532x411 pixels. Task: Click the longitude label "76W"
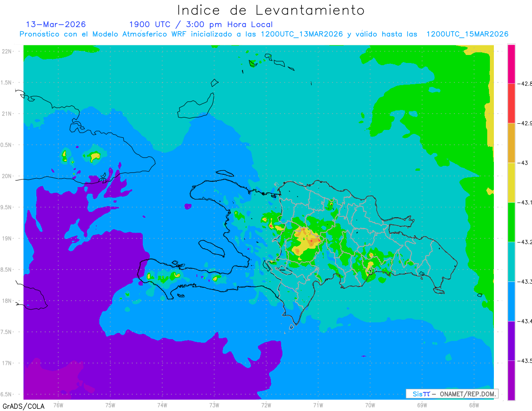(x=58, y=405)
